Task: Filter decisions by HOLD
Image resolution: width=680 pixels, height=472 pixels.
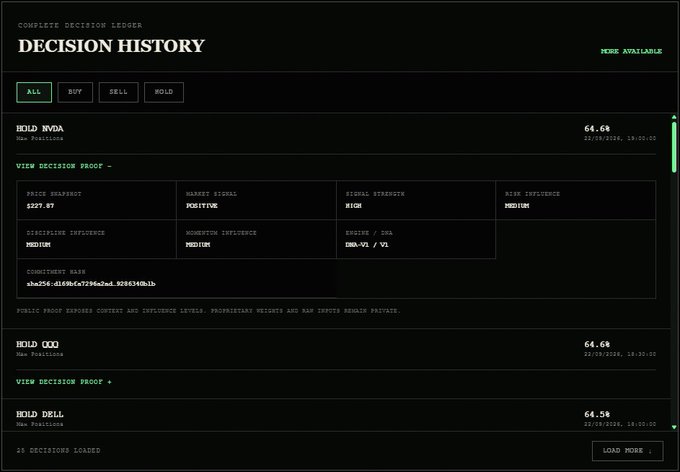Action: tap(164, 92)
